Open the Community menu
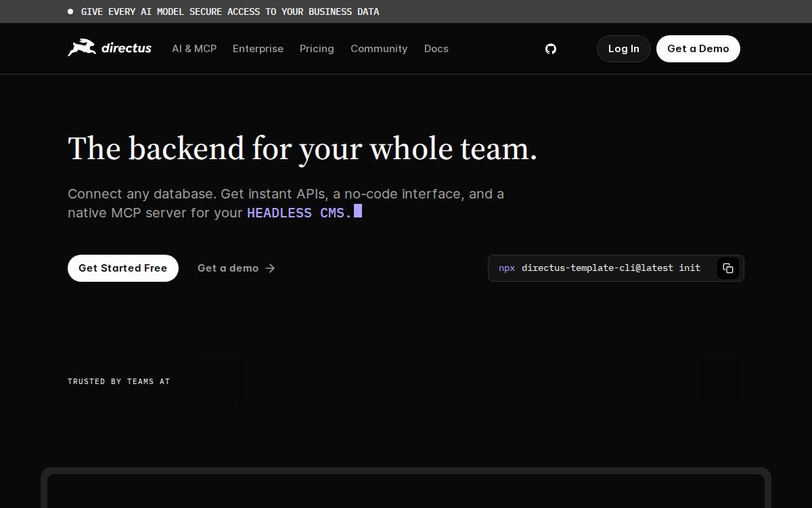Screen dimensions: 812x508 click(x=379, y=49)
